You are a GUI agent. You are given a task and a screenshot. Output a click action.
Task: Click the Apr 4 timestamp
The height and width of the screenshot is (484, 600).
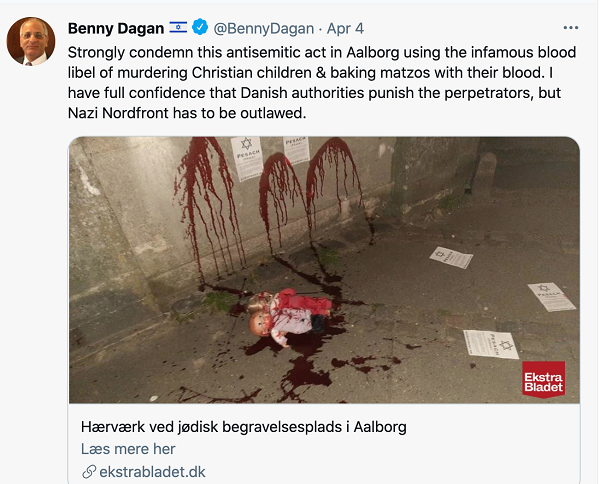pos(345,29)
